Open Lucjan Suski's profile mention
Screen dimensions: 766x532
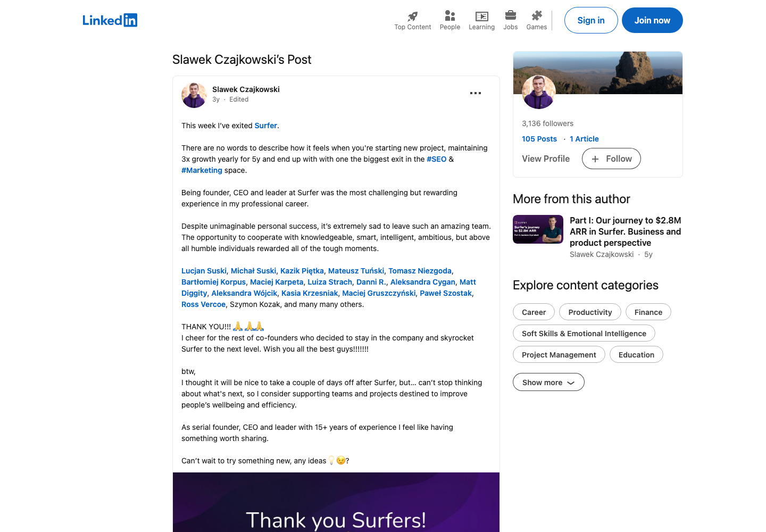(204, 271)
